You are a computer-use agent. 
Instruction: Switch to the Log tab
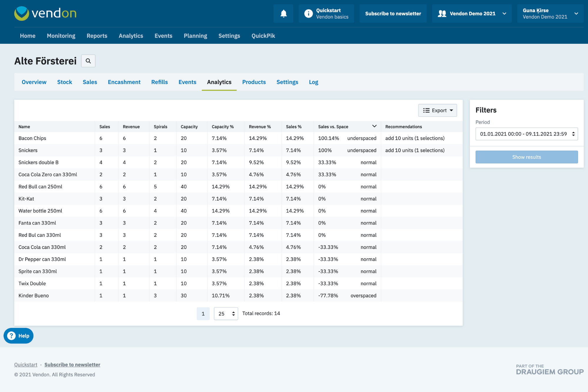(x=313, y=82)
